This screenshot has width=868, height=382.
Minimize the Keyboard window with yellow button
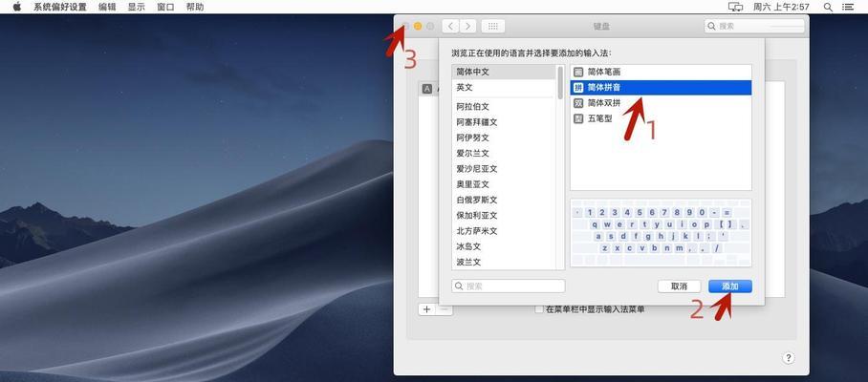click(x=418, y=26)
